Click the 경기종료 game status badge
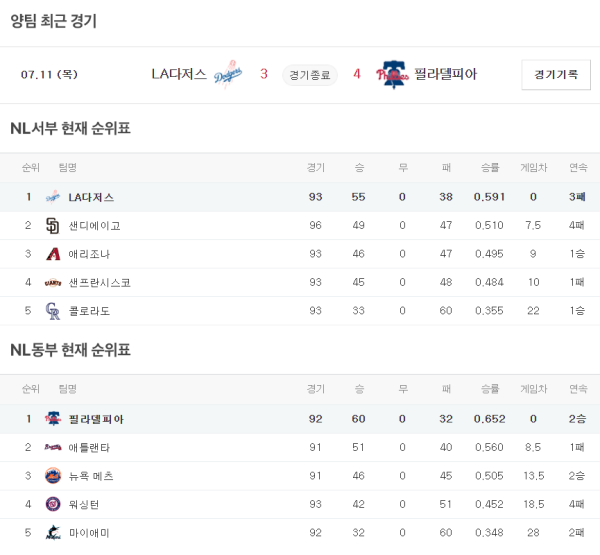The image size is (600, 555). pos(310,75)
